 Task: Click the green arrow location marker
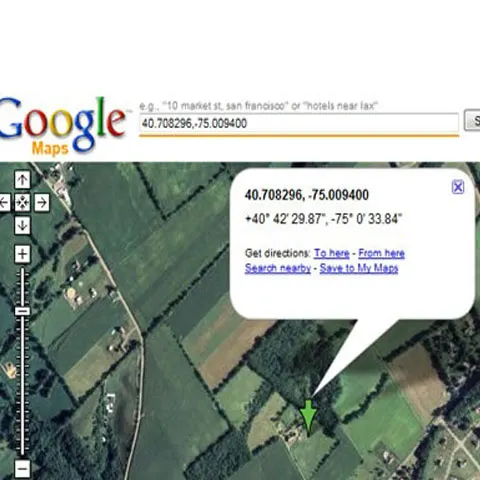[309, 418]
